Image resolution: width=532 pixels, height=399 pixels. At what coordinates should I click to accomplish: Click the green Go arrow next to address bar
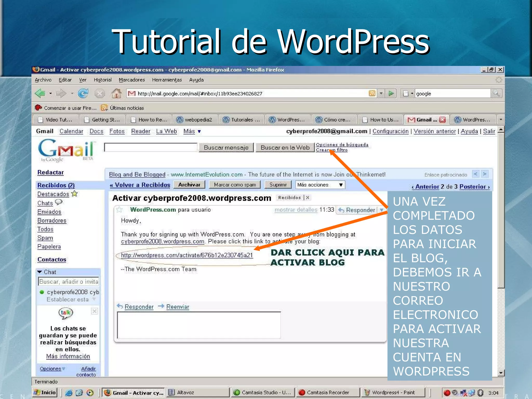(x=391, y=93)
